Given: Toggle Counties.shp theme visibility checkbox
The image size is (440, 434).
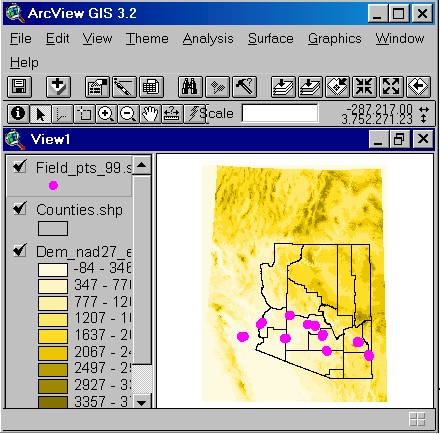Looking at the screenshot, I should click(20, 208).
